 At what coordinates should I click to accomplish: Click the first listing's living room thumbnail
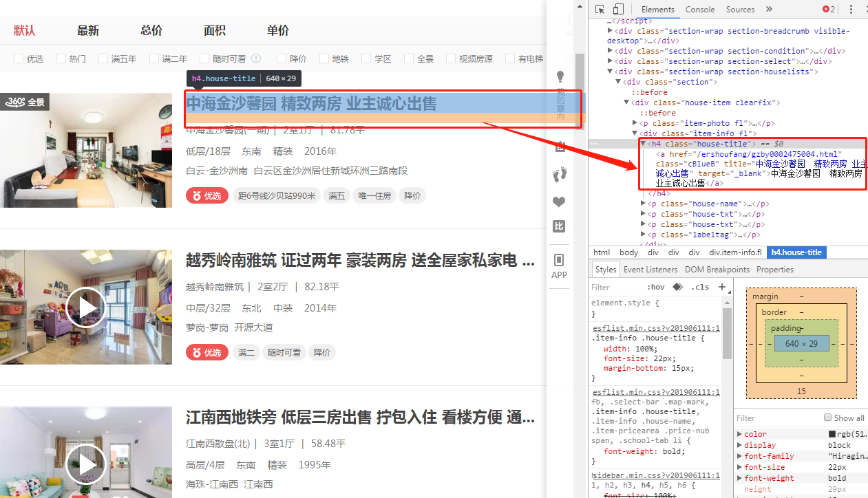86,150
